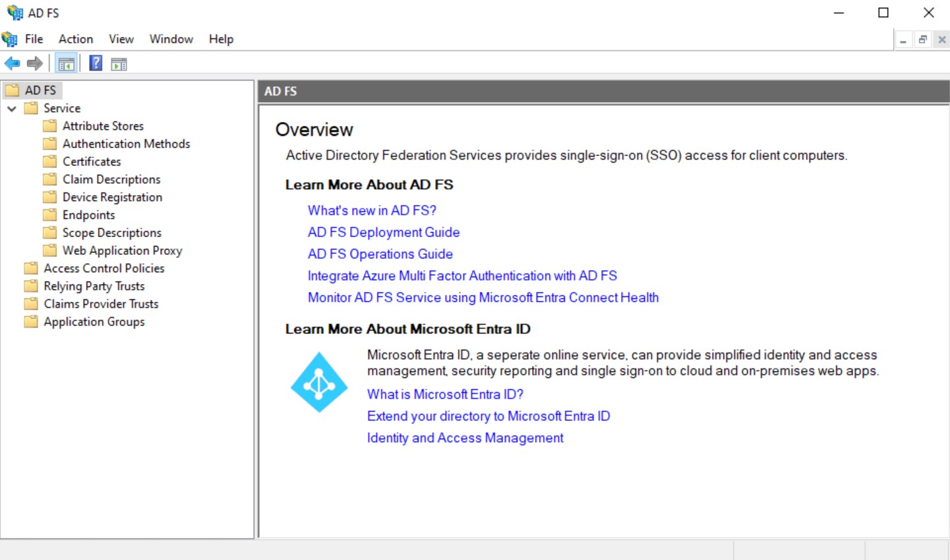This screenshot has height=560, width=950.
Task: Select the Attribute Stores folder icon
Action: [x=50, y=126]
